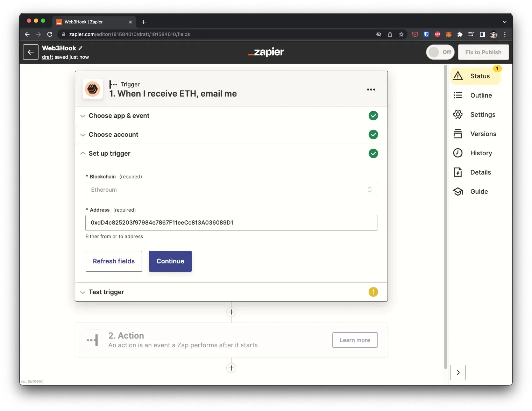Edit the Web3Hook zap name pencil icon

(80, 48)
